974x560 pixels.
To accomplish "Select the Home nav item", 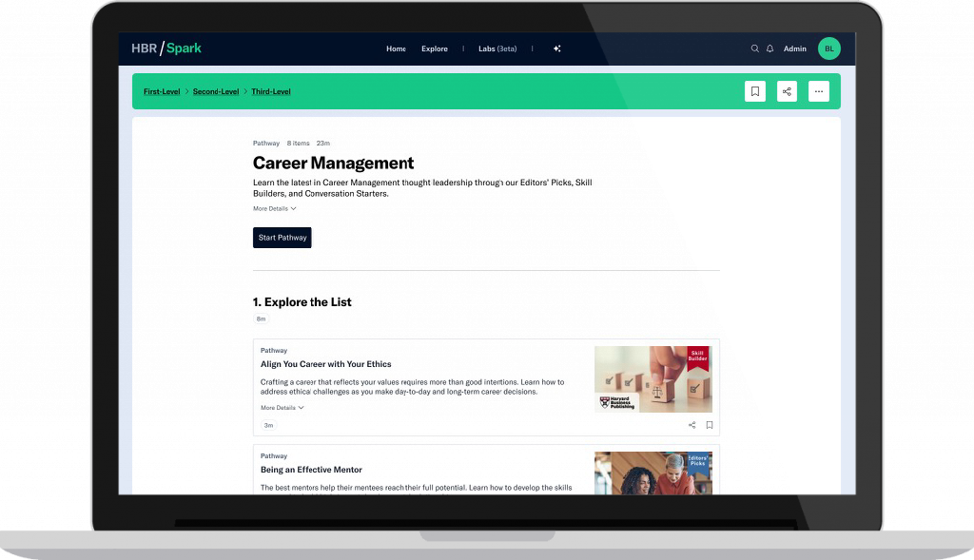I will [x=396, y=48].
